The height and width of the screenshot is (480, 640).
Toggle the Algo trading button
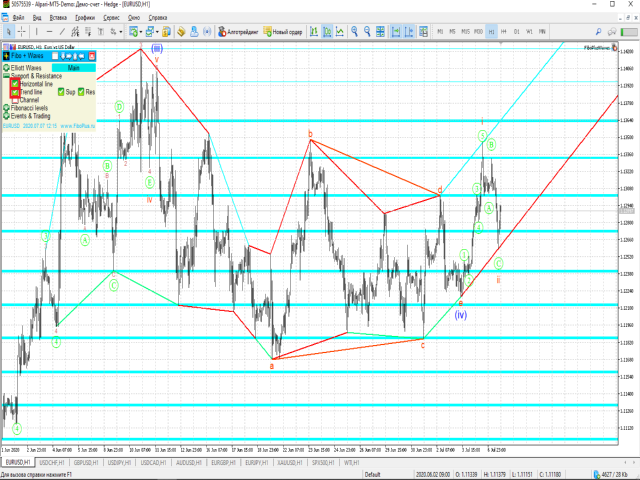click(238, 31)
